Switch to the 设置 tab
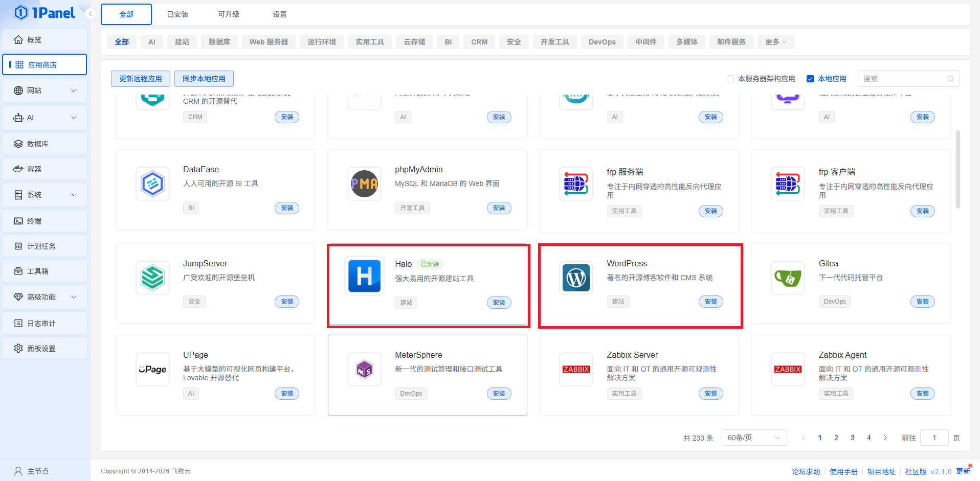This screenshot has height=481, width=980. click(280, 14)
